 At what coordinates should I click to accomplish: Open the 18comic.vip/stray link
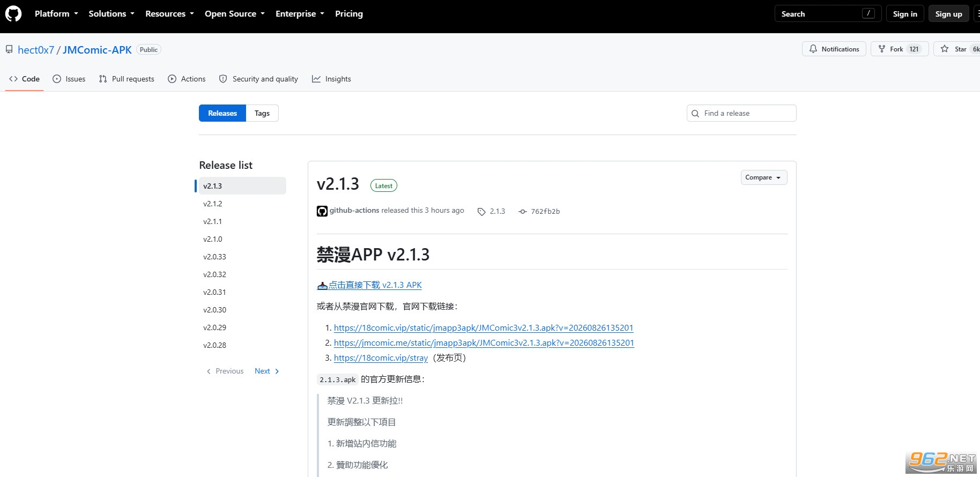click(x=381, y=358)
